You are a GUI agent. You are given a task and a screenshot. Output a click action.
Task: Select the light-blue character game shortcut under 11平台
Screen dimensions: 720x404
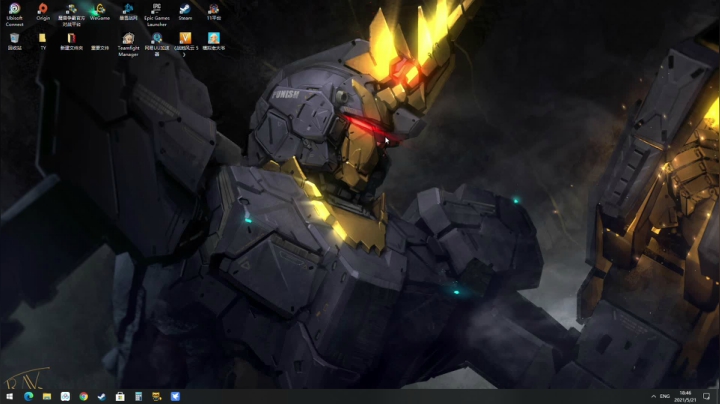click(x=214, y=41)
